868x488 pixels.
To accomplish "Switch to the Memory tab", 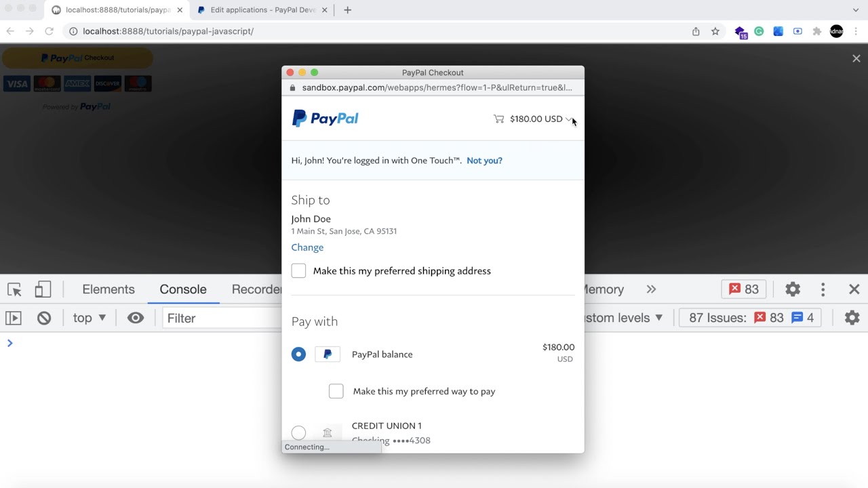I will click(604, 289).
